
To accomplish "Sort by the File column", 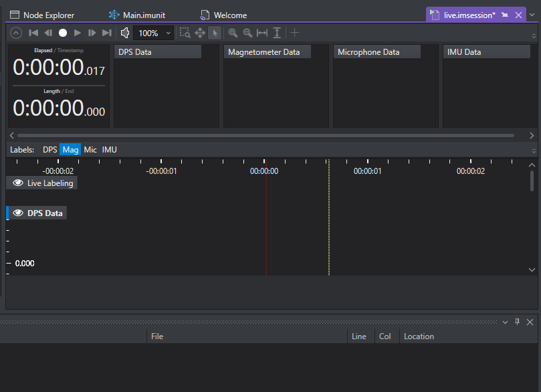I will [247, 336].
